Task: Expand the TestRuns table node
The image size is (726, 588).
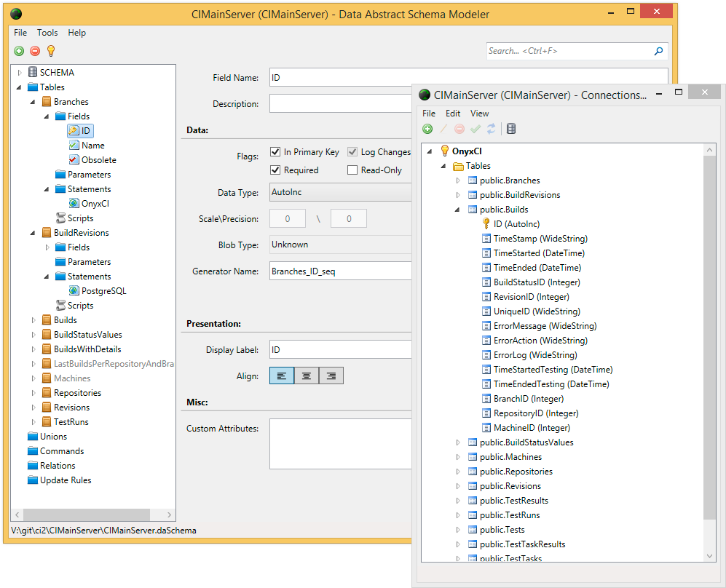Action: click(33, 422)
